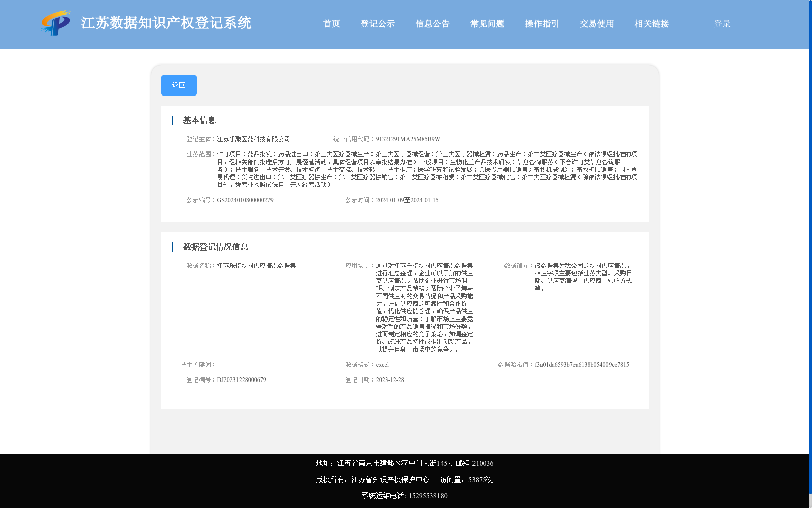The width and height of the screenshot is (812, 508).
Task: Select the 基本信息 section heading
Action: pyautogui.click(x=199, y=120)
